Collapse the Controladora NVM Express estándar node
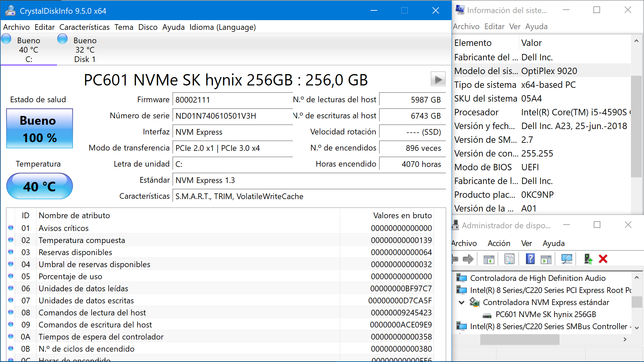The image size is (644, 362). click(x=462, y=302)
